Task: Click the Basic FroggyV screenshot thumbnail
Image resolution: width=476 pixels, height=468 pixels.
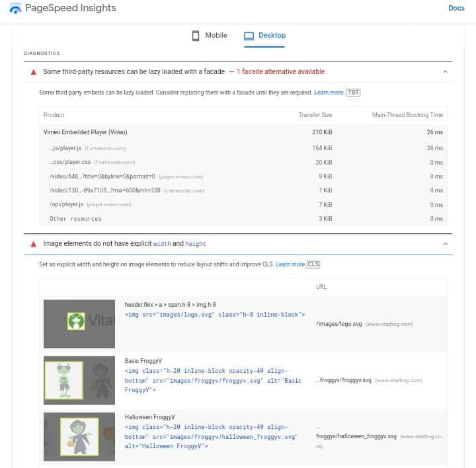Action: (79, 380)
